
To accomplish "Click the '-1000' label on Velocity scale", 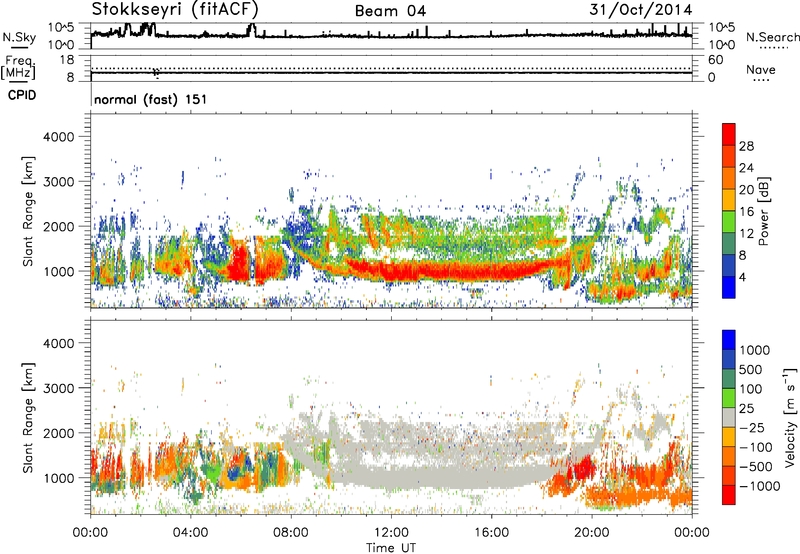I will [x=759, y=486].
